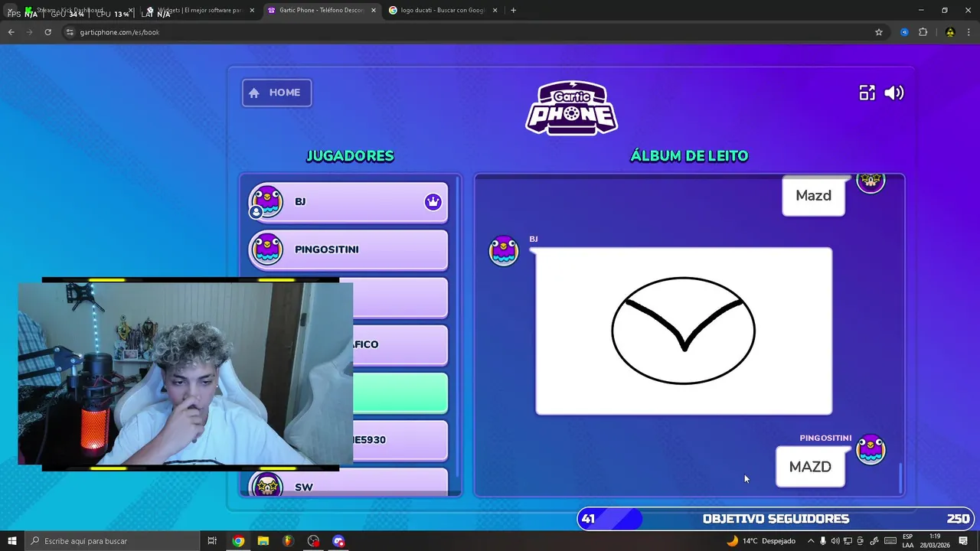This screenshot has height=551, width=980.
Task: Open the Mazda logo drawing
Action: [684, 331]
